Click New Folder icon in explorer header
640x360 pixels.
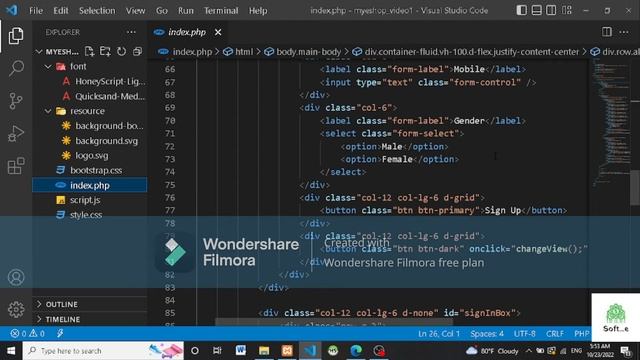tap(105, 51)
